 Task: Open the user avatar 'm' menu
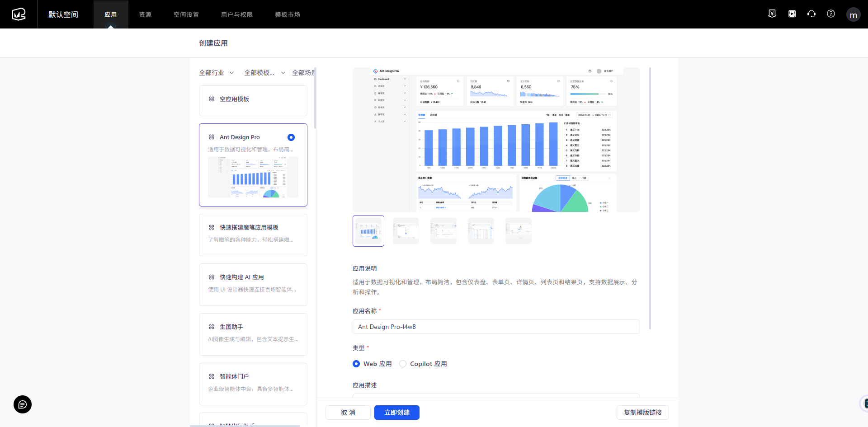point(854,14)
